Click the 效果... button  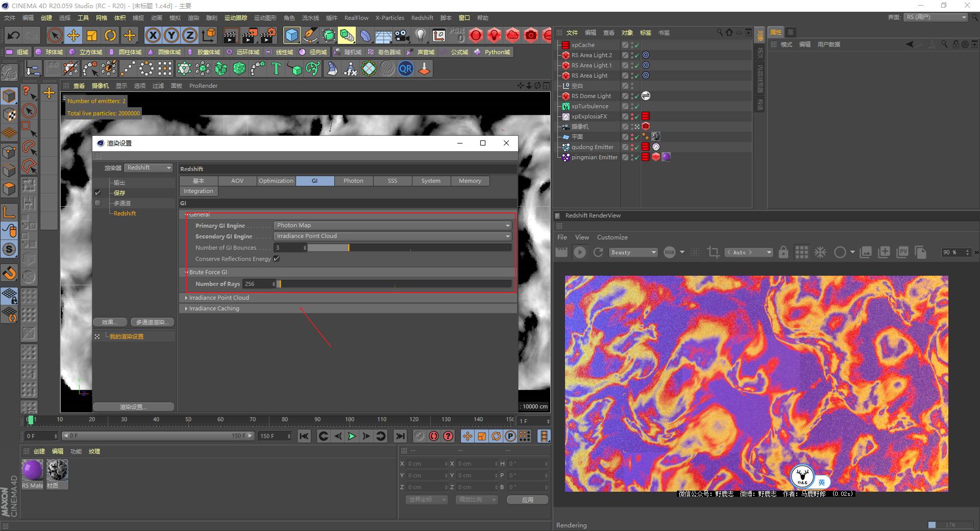110,322
